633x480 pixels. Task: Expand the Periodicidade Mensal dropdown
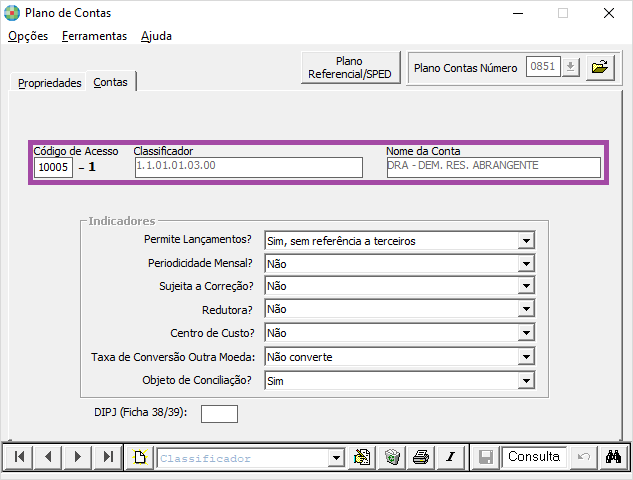(526, 264)
